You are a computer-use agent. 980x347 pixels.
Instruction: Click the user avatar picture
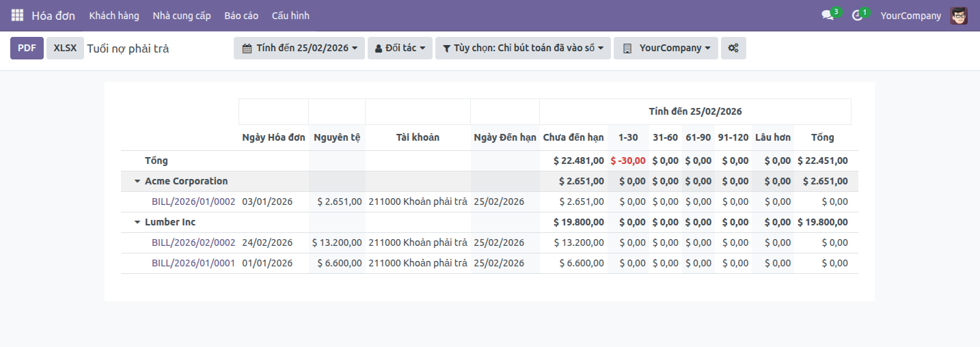pyautogui.click(x=959, y=16)
